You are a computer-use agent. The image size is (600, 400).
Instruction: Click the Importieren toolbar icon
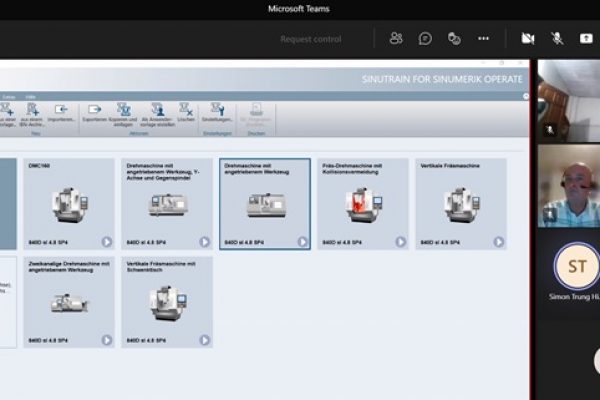pyautogui.click(x=61, y=110)
